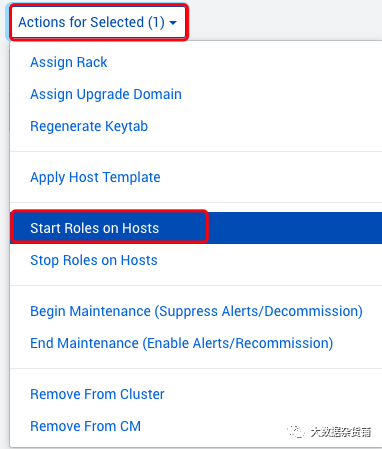Viewport: 382px width, 449px height.
Task: Click the word Selected in the dropdown button
Action: pyautogui.click(x=117, y=22)
